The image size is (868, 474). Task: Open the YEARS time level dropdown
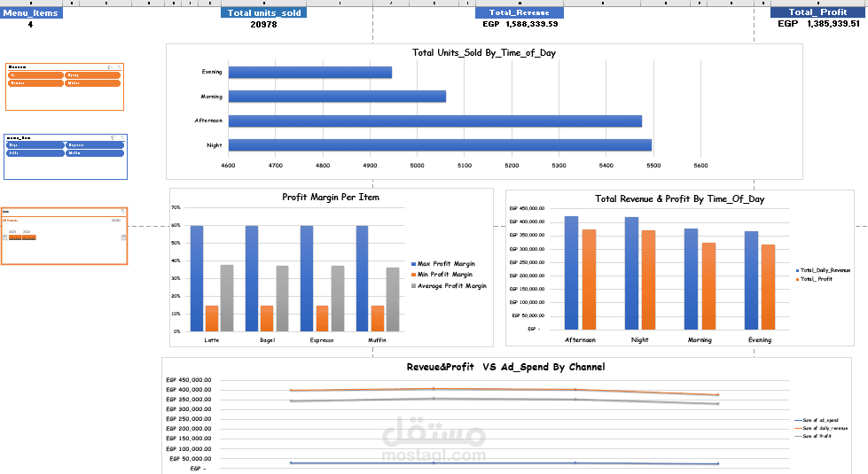click(116, 220)
